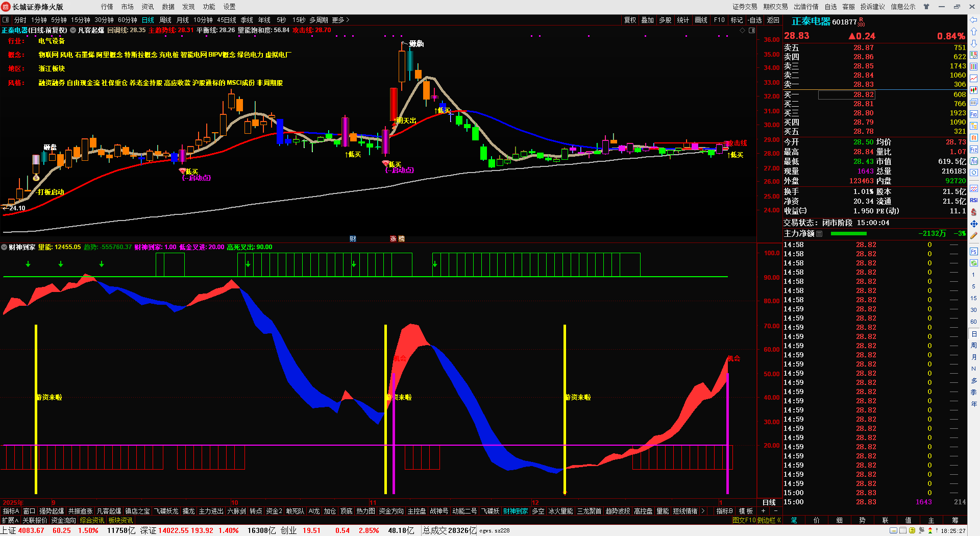The height and width of the screenshot is (536, 980).
Task: Click the blue four-way move arrows icon
Action: (973, 224)
